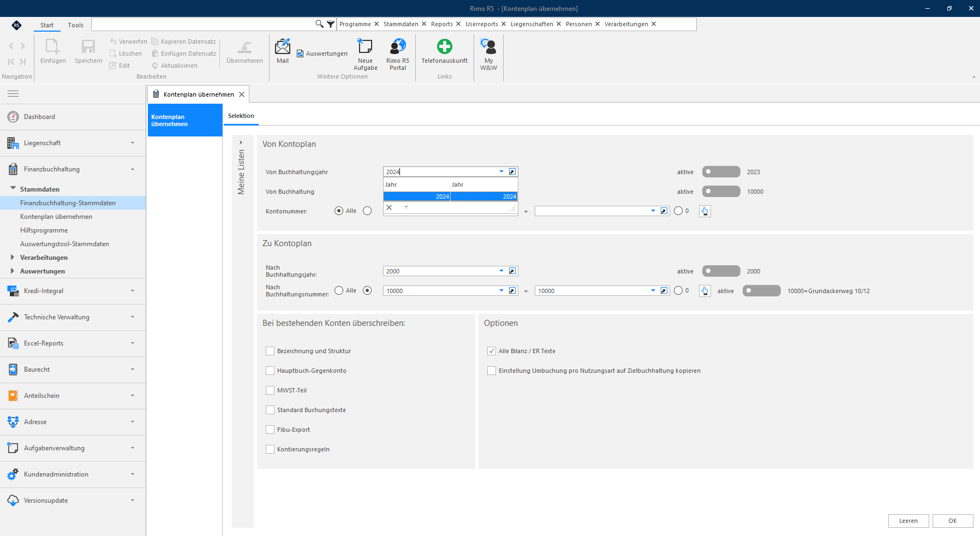The width and height of the screenshot is (980, 536).
Task: Uncheck Alle Bilanz / ER Texte
Action: coord(492,351)
